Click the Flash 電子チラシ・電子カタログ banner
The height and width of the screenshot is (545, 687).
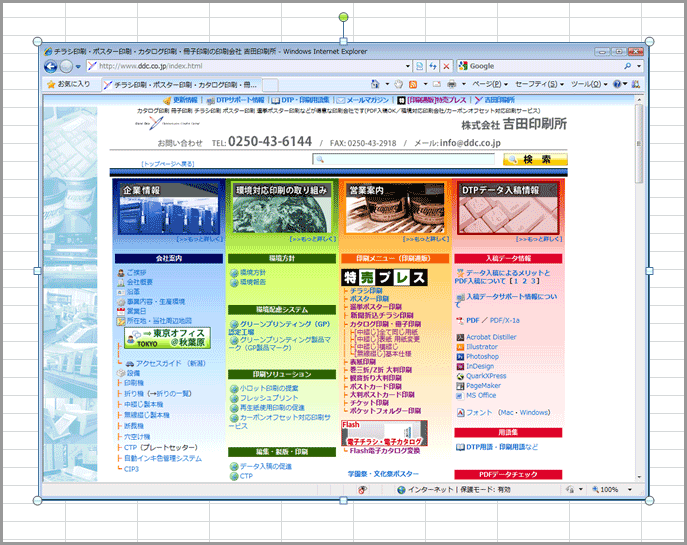pos(384,433)
